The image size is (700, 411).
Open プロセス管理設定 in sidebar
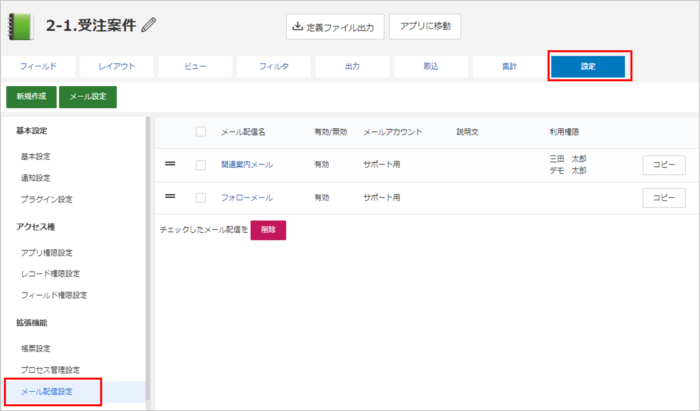click(50, 370)
